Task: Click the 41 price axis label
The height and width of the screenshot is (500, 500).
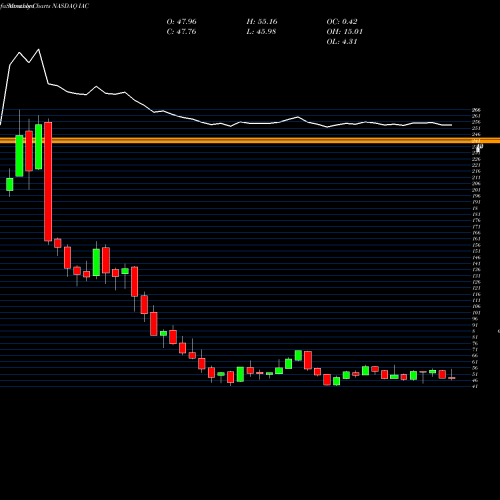Action: tap(475, 386)
